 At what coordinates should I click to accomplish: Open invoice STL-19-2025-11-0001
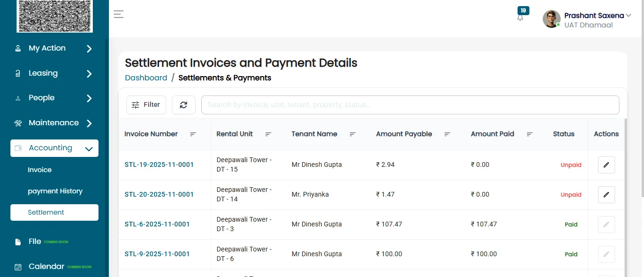pos(159,165)
